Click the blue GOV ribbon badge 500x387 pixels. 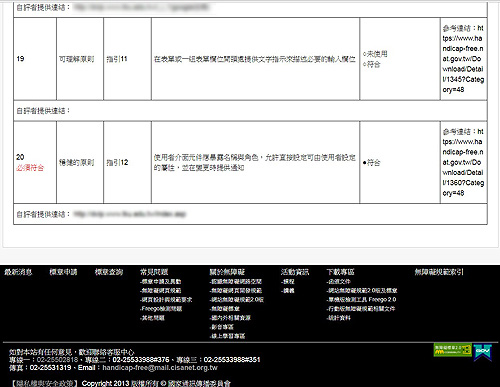(x=483, y=352)
